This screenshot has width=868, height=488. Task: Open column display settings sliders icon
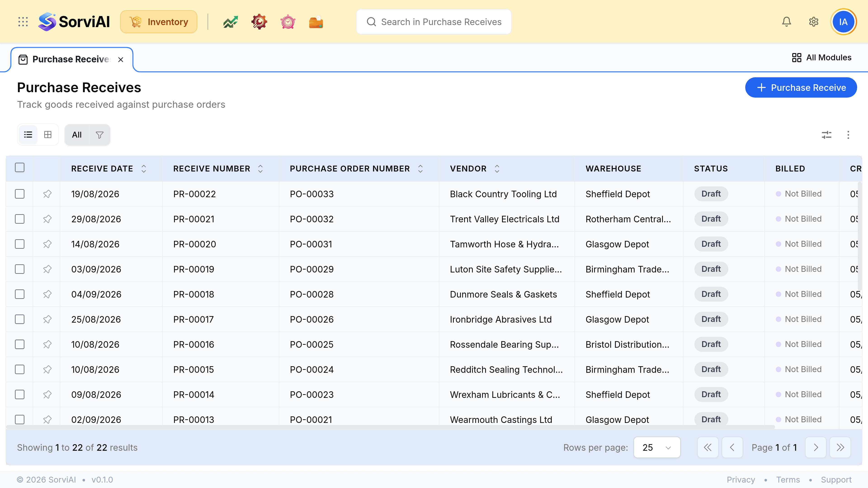[x=827, y=135]
